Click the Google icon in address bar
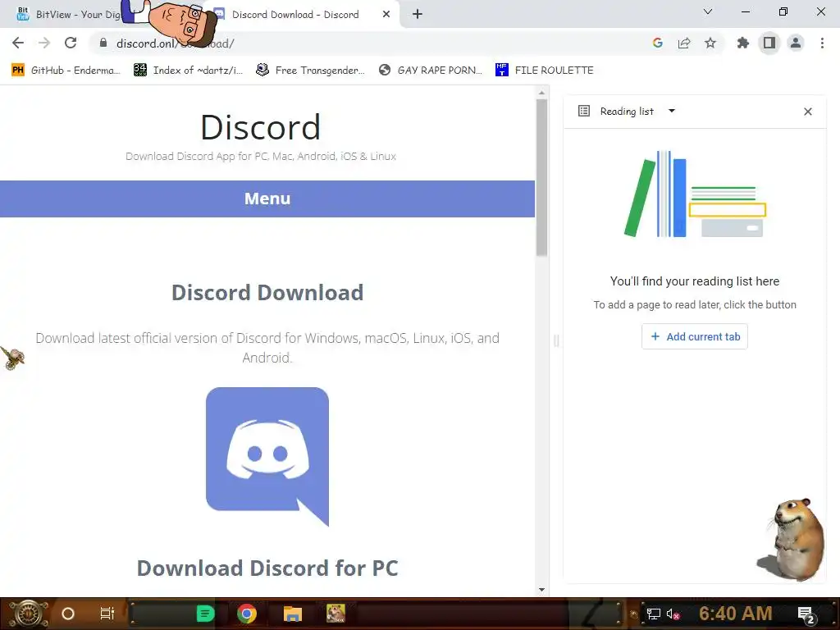840x630 pixels. click(658, 43)
